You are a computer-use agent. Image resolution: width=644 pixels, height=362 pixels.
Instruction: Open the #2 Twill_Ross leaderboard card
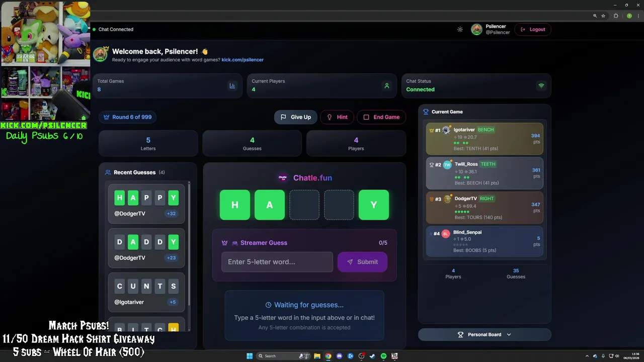pyautogui.click(x=485, y=173)
